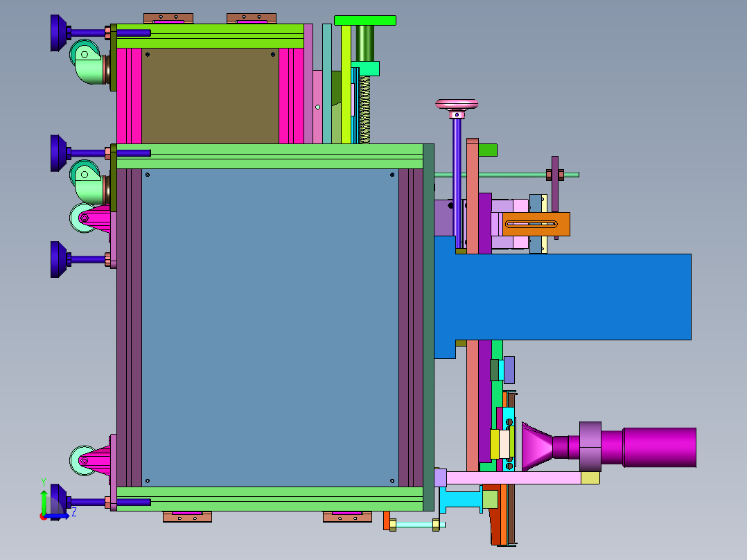Pick the topmost mint swivel caster
Screen dimensions: 747x560
(x=88, y=62)
